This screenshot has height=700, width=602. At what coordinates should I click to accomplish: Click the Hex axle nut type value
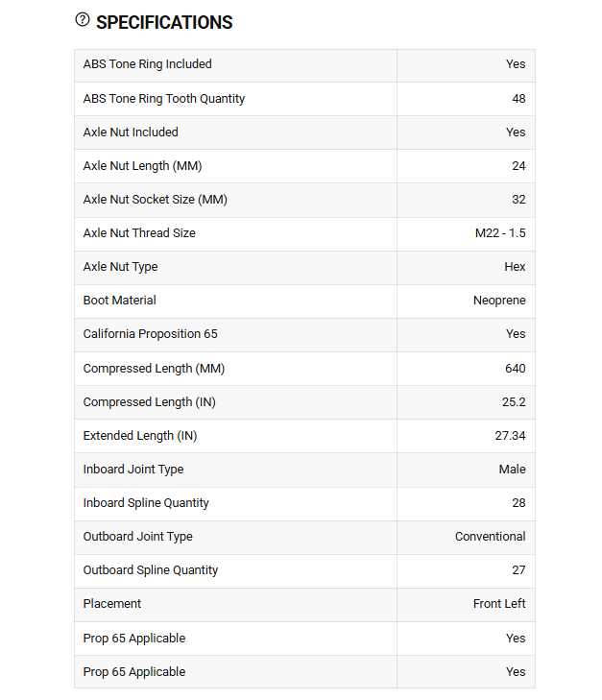pyautogui.click(x=515, y=267)
